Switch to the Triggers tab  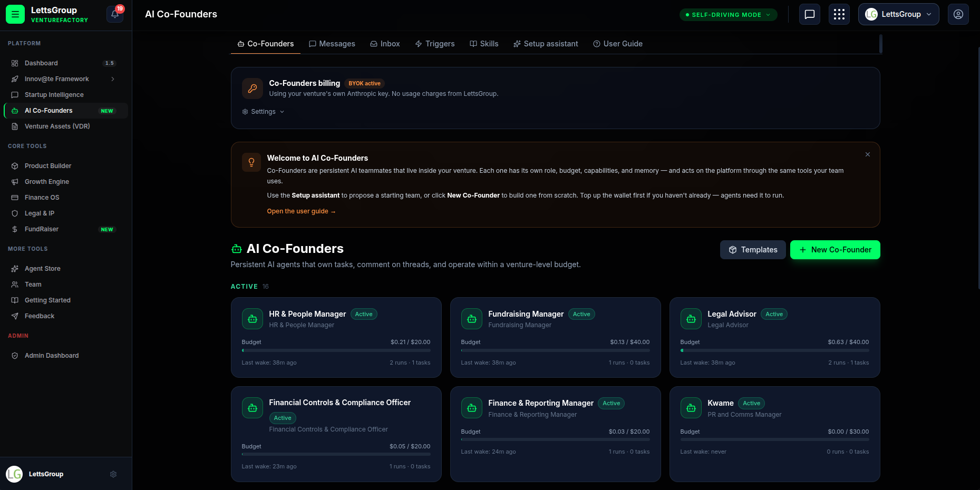[x=435, y=44]
